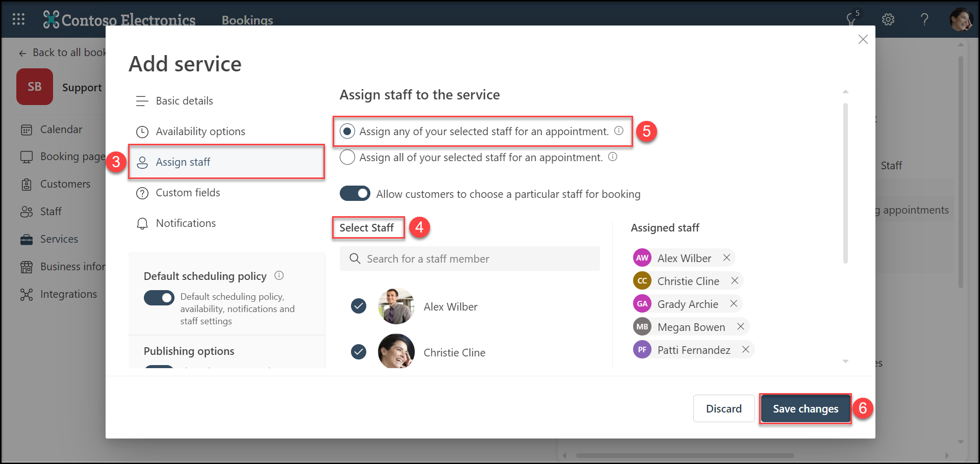Open the Notifications section
This screenshot has height=464, width=980.
click(x=186, y=223)
